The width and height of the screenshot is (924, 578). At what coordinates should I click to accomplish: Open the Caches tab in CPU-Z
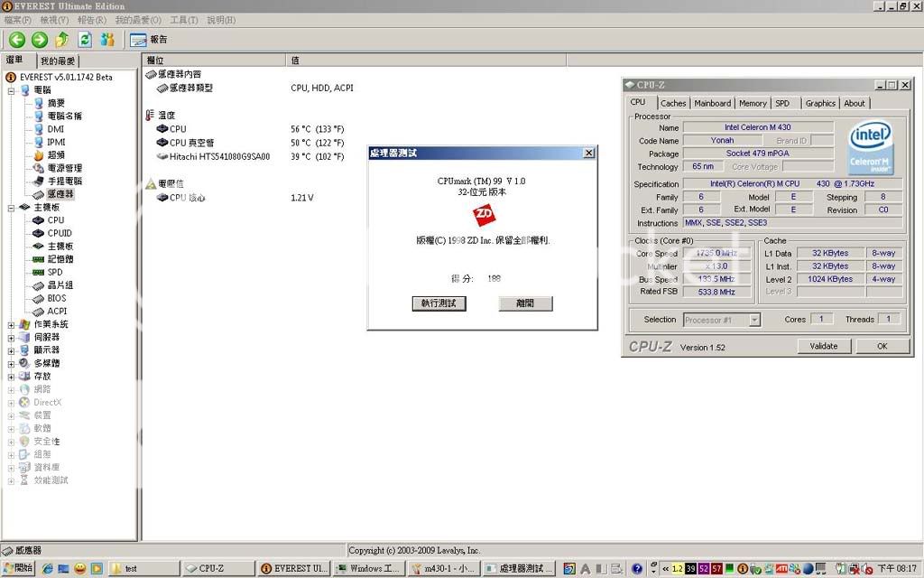(x=673, y=103)
